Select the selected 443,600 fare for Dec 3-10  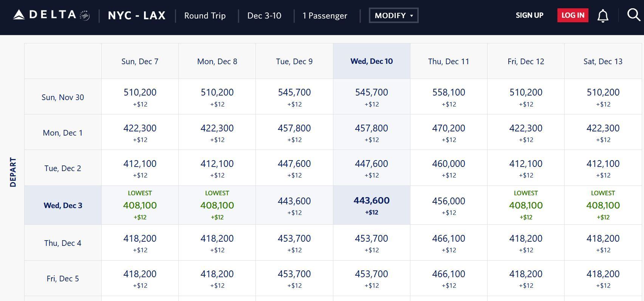[x=372, y=205]
